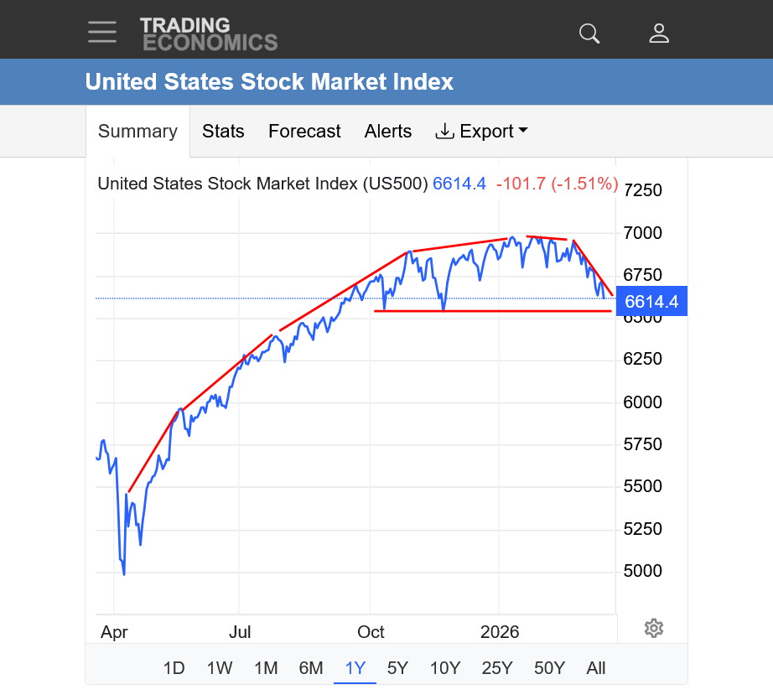This screenshot has height=700, width=773.
Task: Select the Summary tab
Action: coord(137,132)
